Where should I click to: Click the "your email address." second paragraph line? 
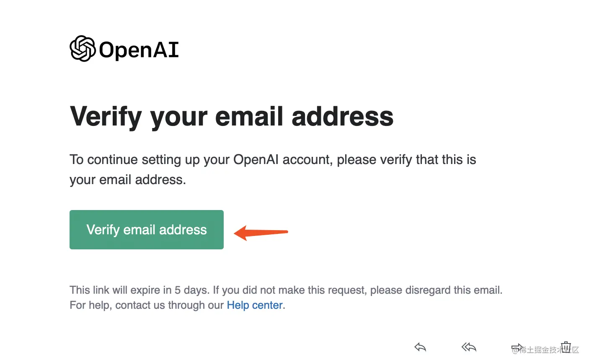pos(128,179)
